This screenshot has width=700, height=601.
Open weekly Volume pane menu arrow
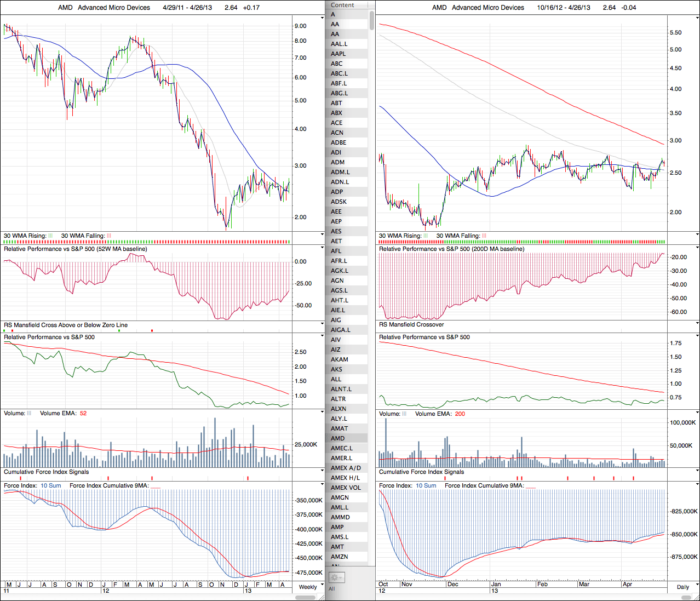[322, 413]
